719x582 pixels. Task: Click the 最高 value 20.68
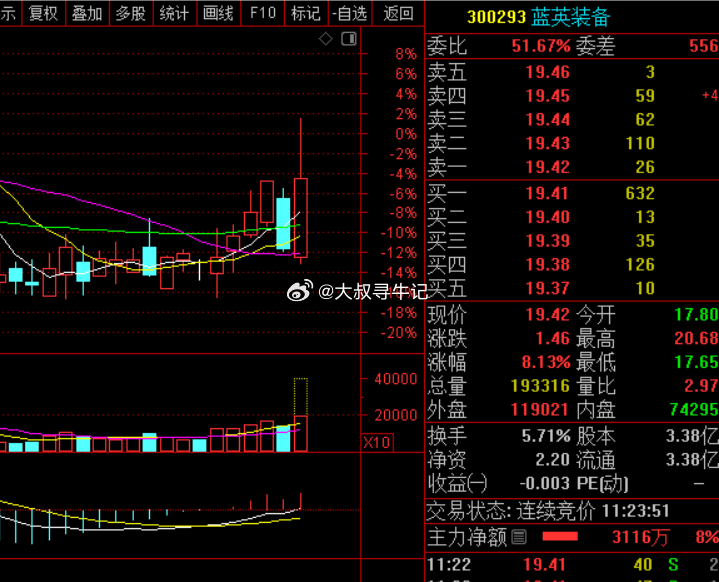(696, 338)
